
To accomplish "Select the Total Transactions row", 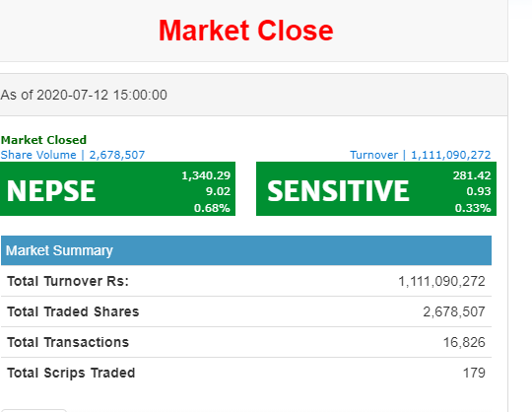I will pyautogui.click(x=246, y=342).
